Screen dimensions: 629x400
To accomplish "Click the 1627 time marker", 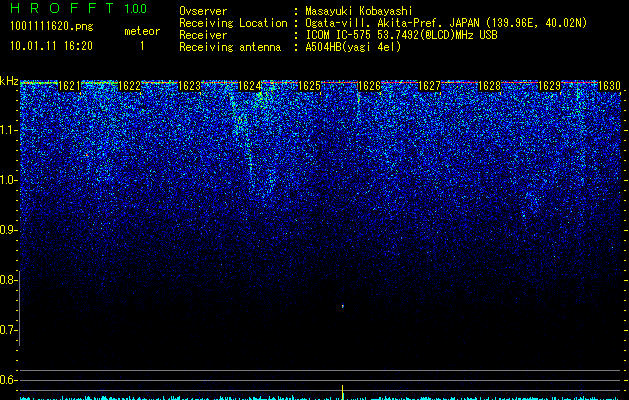I will (429, 86).
